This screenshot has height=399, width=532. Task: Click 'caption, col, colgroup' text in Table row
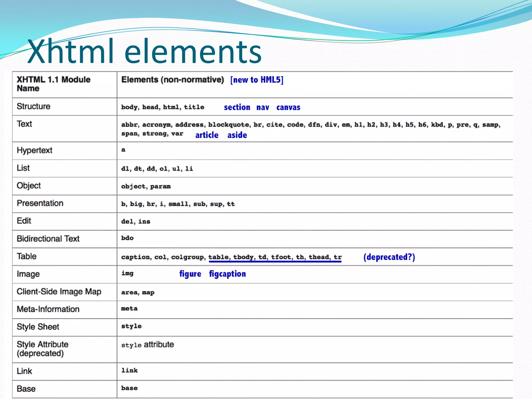point(163,257)
